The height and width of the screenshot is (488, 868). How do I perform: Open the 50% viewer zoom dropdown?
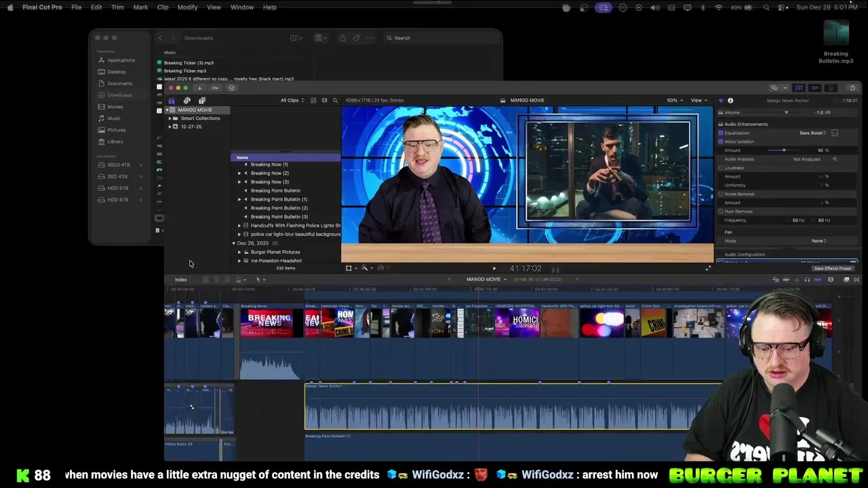click(674, 100)
